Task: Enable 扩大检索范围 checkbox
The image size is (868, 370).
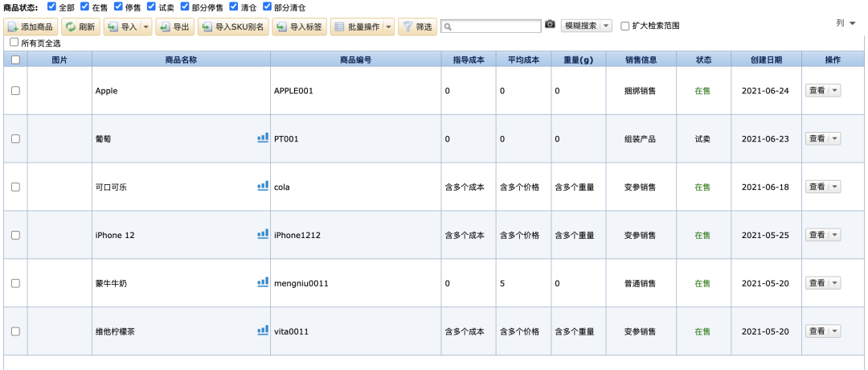Action: tap(625, 26)
